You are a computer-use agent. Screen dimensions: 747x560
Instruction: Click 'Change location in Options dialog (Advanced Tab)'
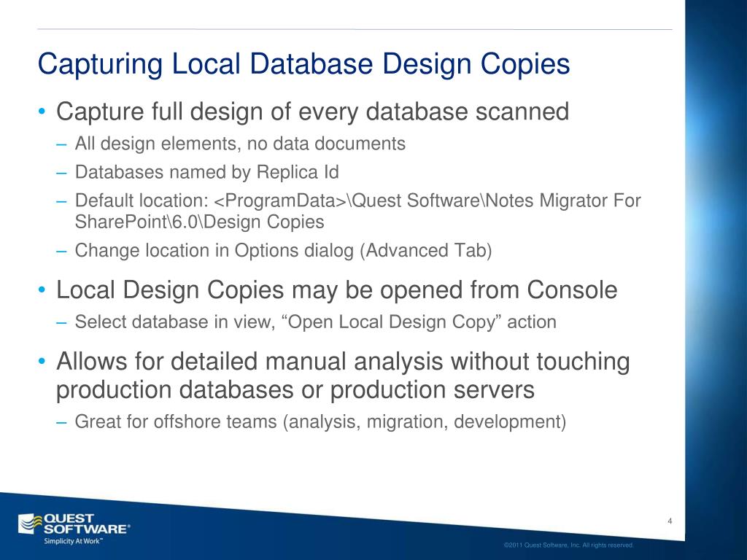pos(284,251)
